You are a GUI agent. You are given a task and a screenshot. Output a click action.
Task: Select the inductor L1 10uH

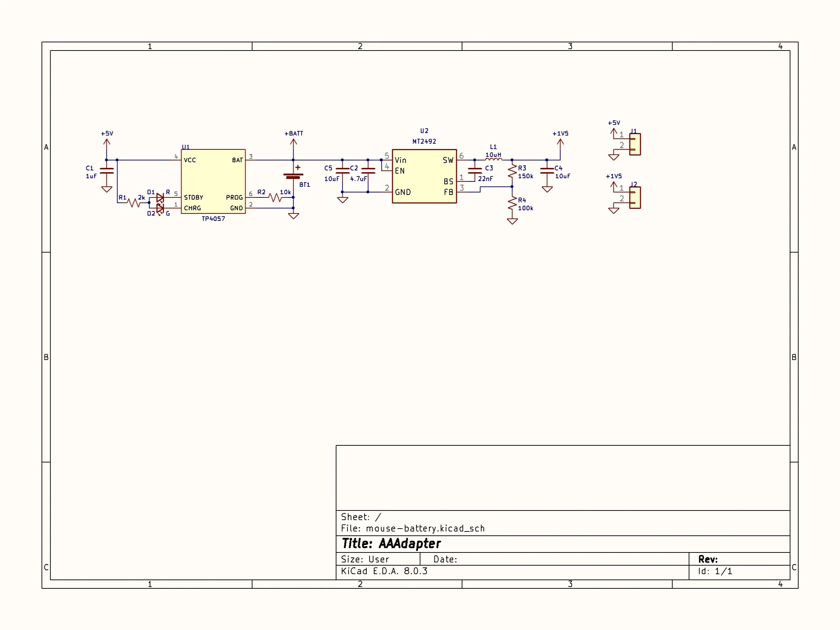tap(493, 159)
